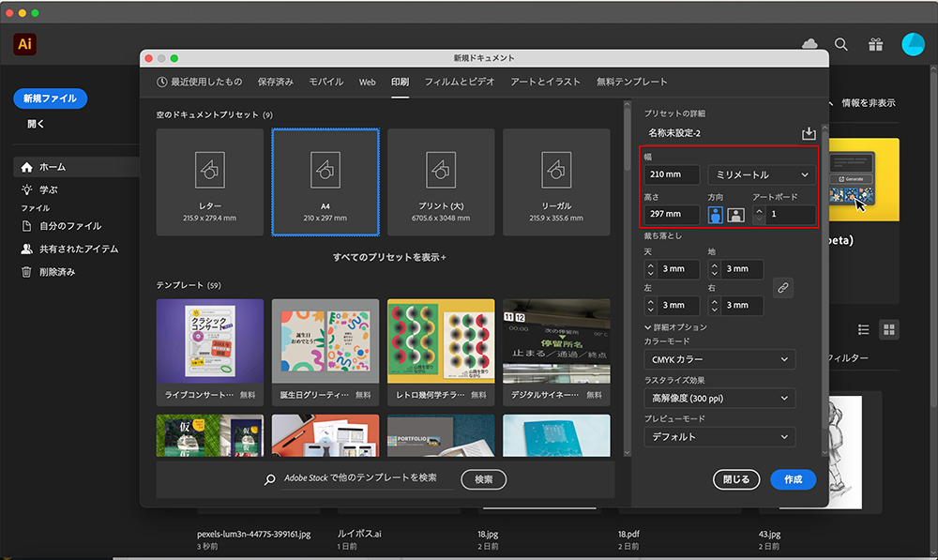This screenshot has height=560, width=938.
Task: Switch to the アートとイラスト tab
Action: click(x=545, y=82)
